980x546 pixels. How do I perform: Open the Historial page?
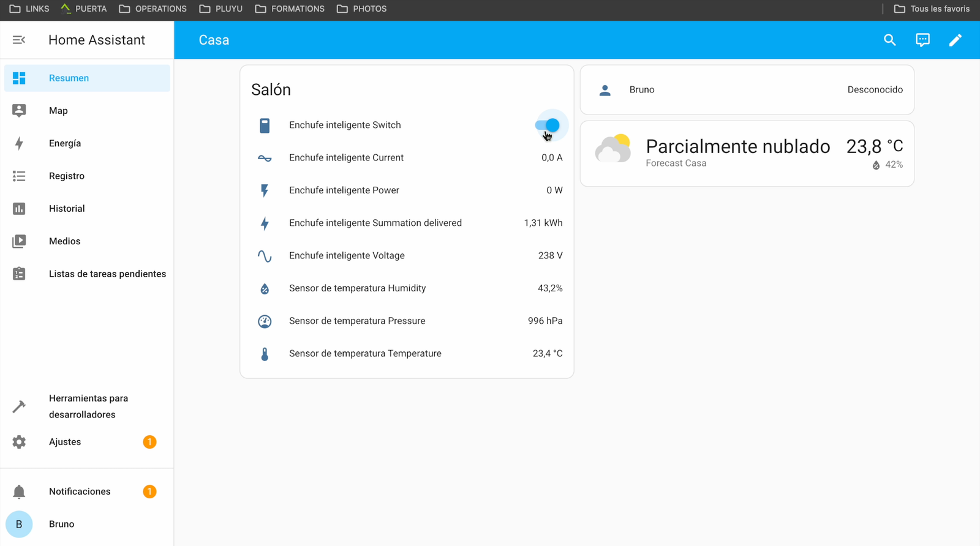87,209
